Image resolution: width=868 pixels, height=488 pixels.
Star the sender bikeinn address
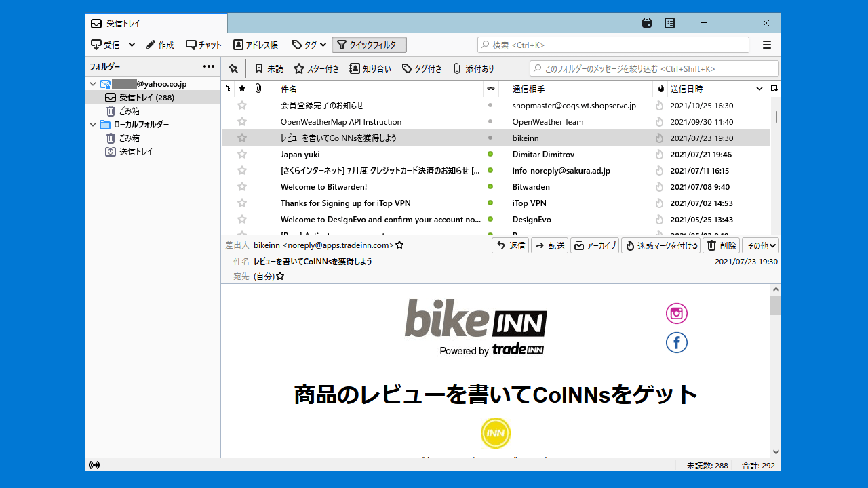(x=400, y=245)
